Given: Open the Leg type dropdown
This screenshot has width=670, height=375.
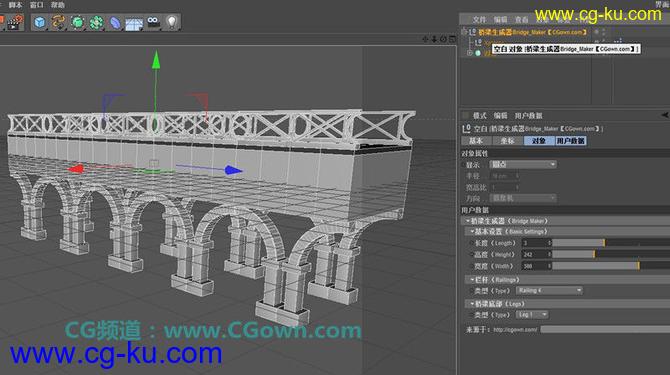Looking at the screenshot, I should (x=532, y=315).
